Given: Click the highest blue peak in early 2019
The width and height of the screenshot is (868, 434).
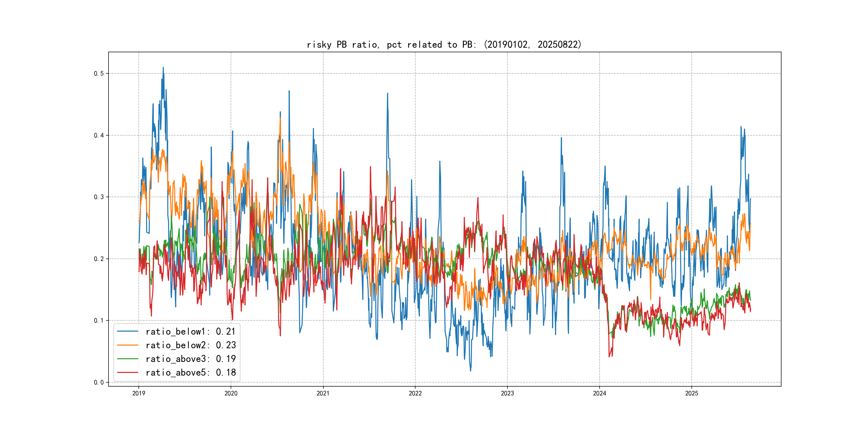Looking at the screenshot, I should tap(163, 68).
